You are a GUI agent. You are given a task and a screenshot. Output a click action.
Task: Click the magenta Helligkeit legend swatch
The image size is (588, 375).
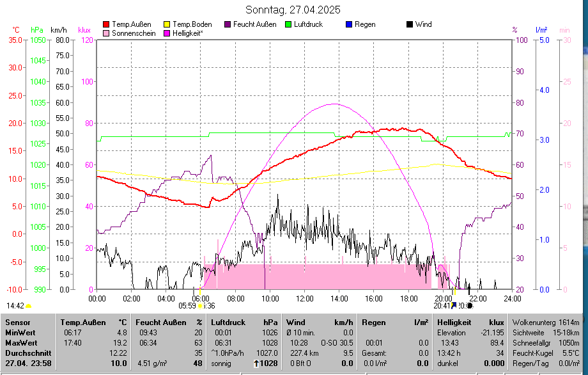coord(167,33)
